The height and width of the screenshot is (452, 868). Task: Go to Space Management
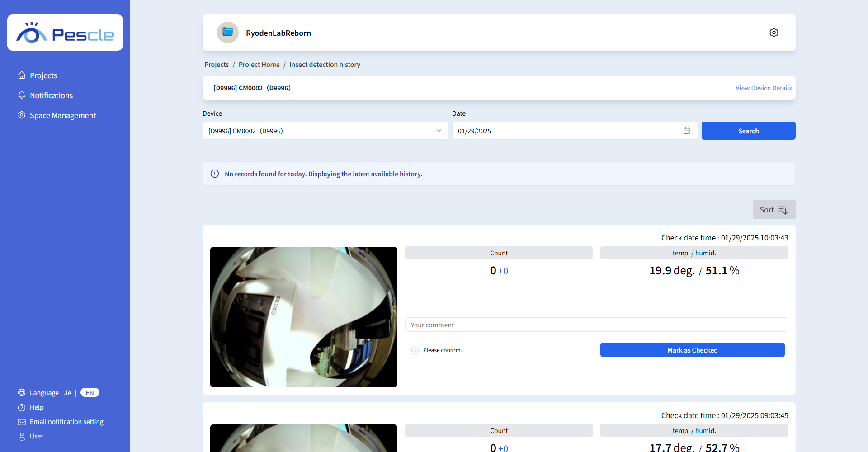tap(63, 115)
